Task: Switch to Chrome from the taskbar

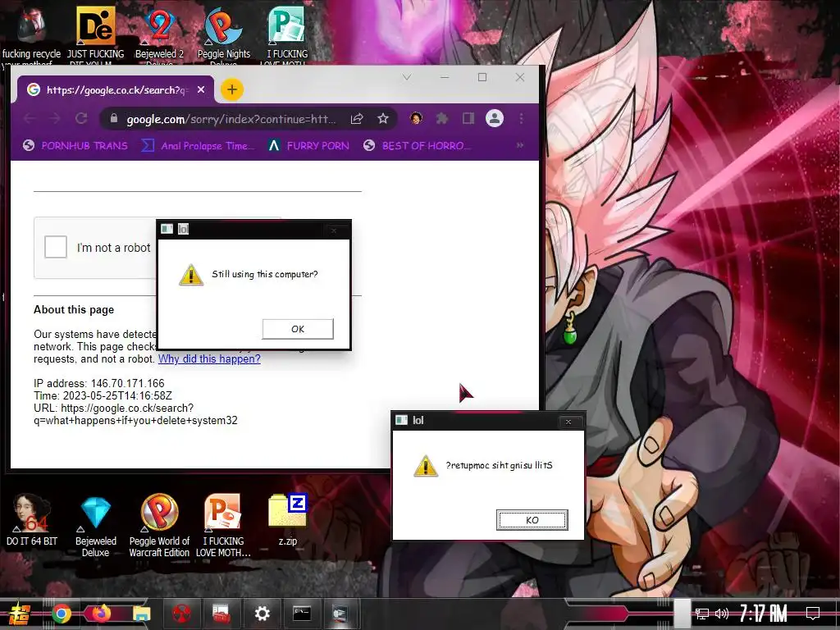Action: 62,614
